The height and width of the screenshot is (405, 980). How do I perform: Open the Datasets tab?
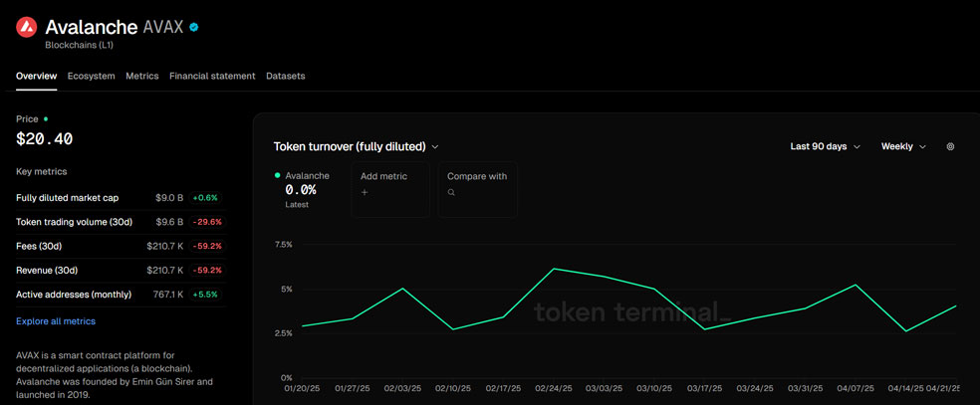pyautogui.click(x=286, y=77)
